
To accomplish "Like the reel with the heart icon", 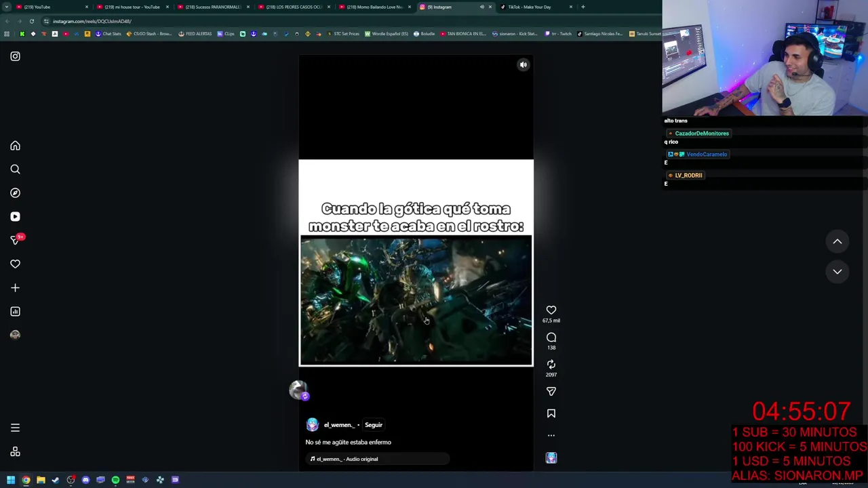I will tap(551, 310).
